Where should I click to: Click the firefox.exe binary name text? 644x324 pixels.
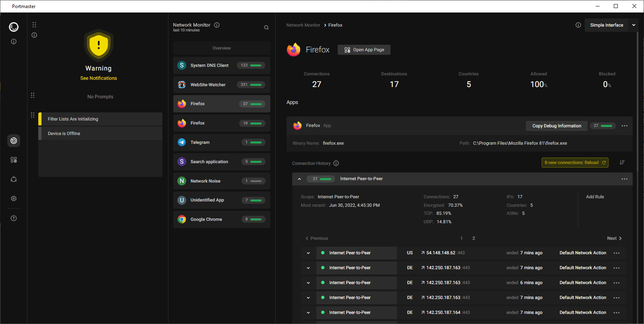tap(333, 143)
